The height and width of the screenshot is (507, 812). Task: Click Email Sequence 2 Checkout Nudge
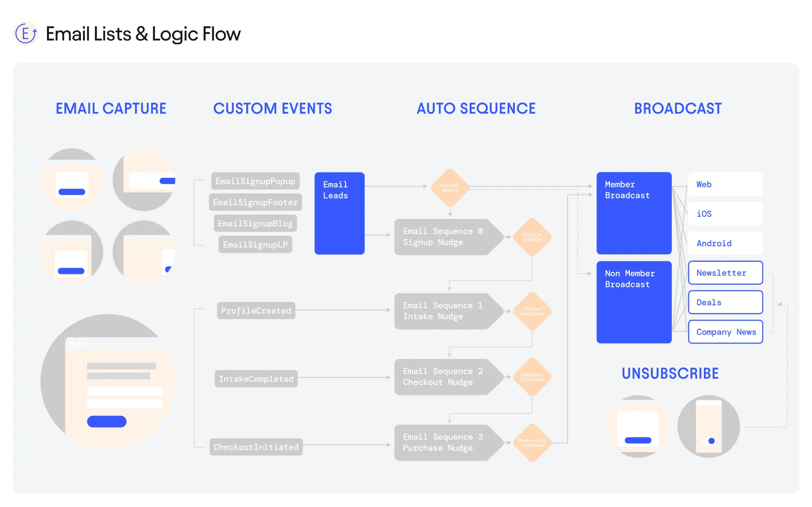point(449,377)
